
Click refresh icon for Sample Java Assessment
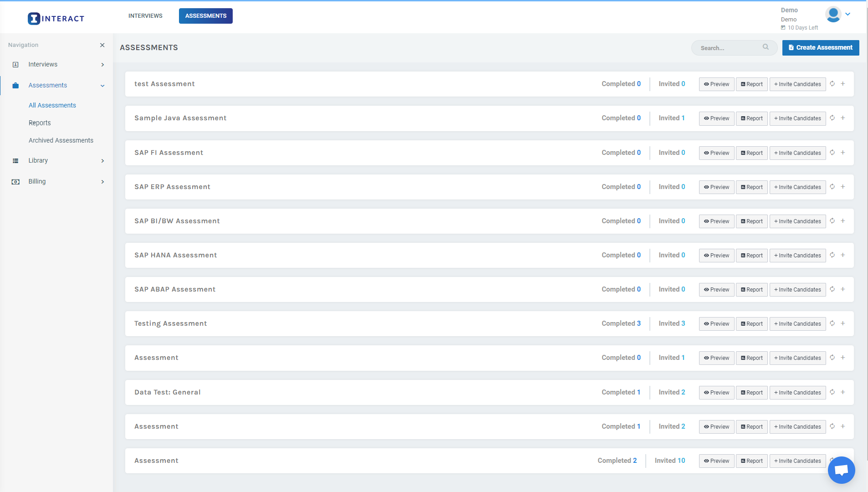pyautogui.click(x=832, y=118)
